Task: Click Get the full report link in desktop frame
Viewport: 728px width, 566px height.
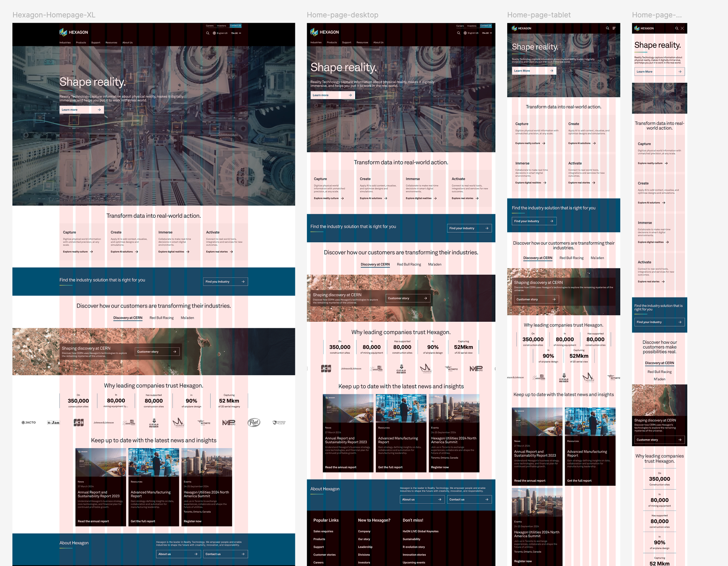Action: pyautogui.click(x=390, y=467)
